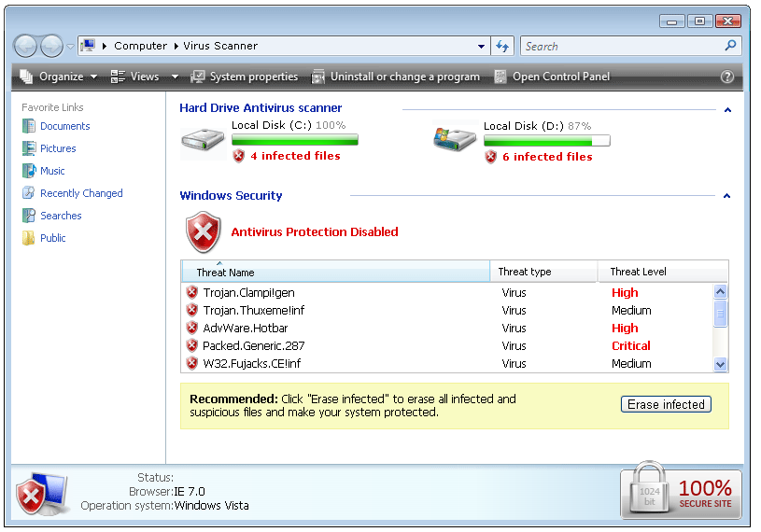Click the Pictures folder icon

[29, 148]
